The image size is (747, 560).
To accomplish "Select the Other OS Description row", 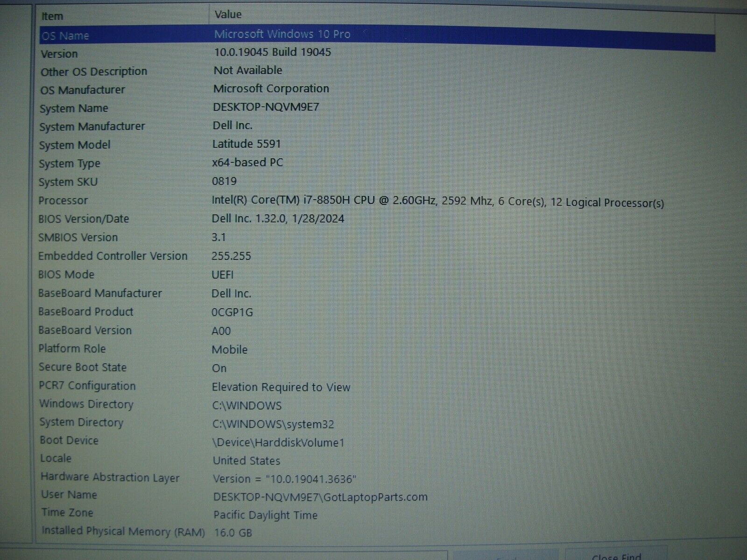I will pos(94,72).
